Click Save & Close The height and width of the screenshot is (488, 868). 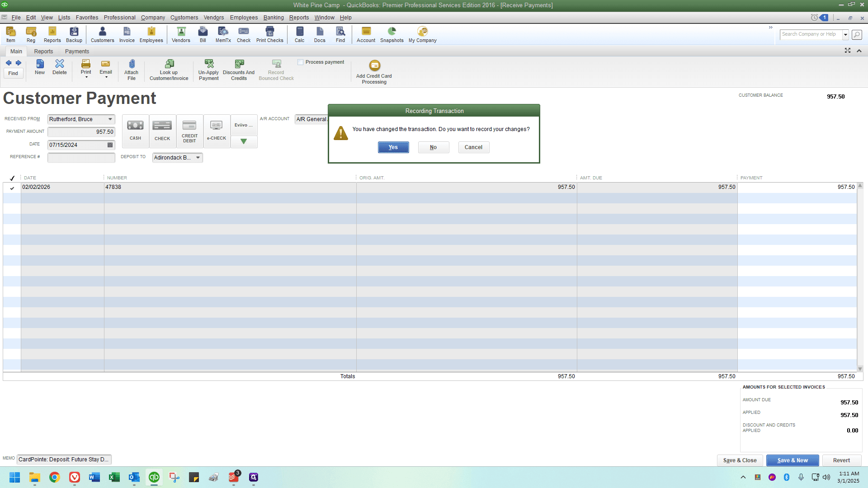click(x=740, y=460)
